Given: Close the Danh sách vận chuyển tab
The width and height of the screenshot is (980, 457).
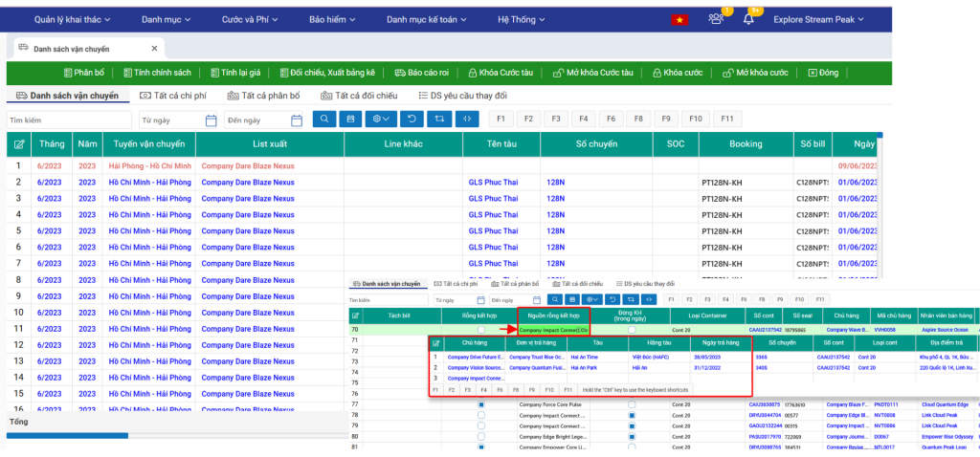Looking at the screenshot, I should pyautogui.click(x=155, y=49).
